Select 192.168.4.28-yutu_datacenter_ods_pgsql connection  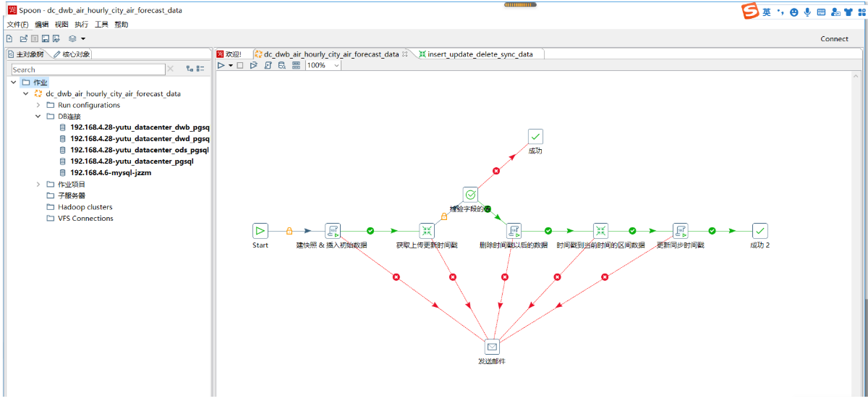click(140, 151)
